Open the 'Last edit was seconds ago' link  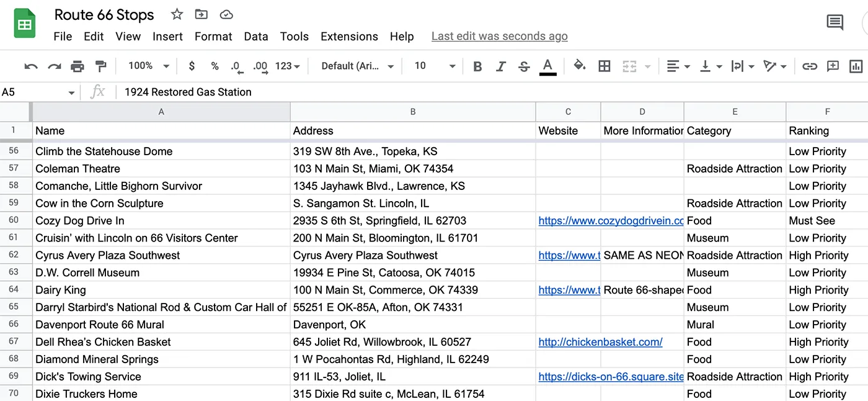point(500,37)
